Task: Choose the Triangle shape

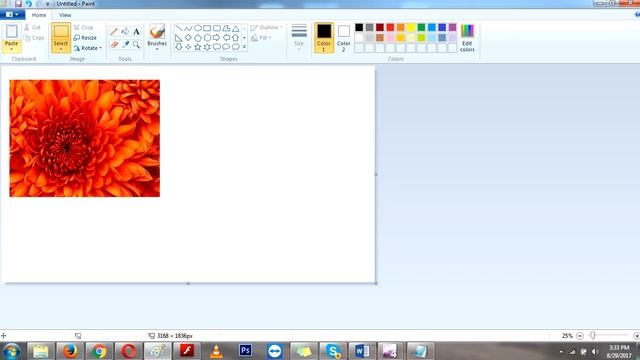Action: pos(236,28)
